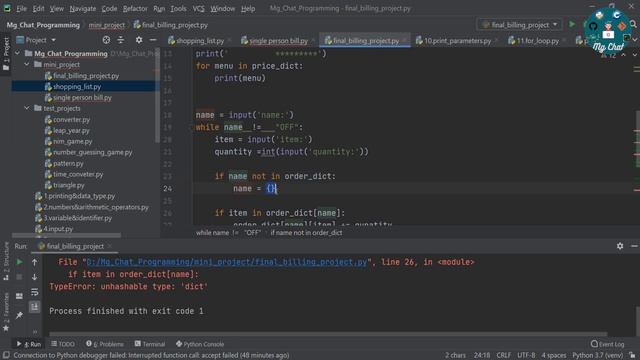Image resolution: width=640 pixels, height=360 pixels.
Task: Open the Edit menu
Action: [38, 9]
